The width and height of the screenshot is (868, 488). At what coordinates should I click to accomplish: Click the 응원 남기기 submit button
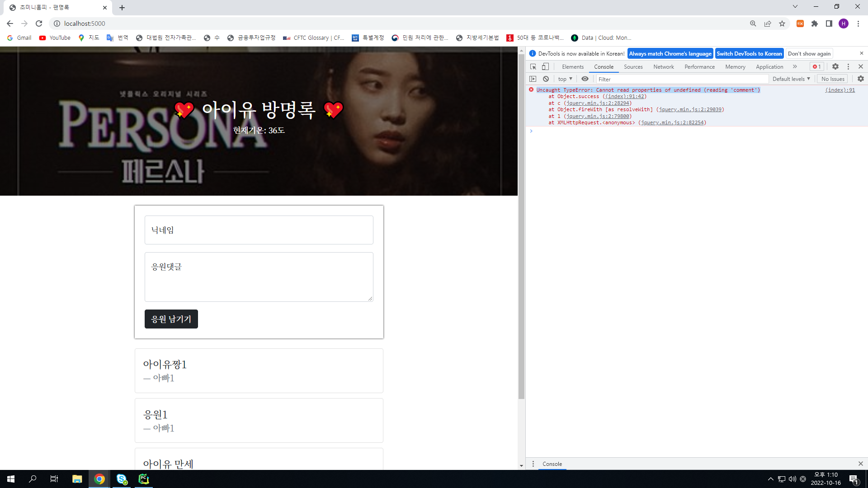coord(171,319)
